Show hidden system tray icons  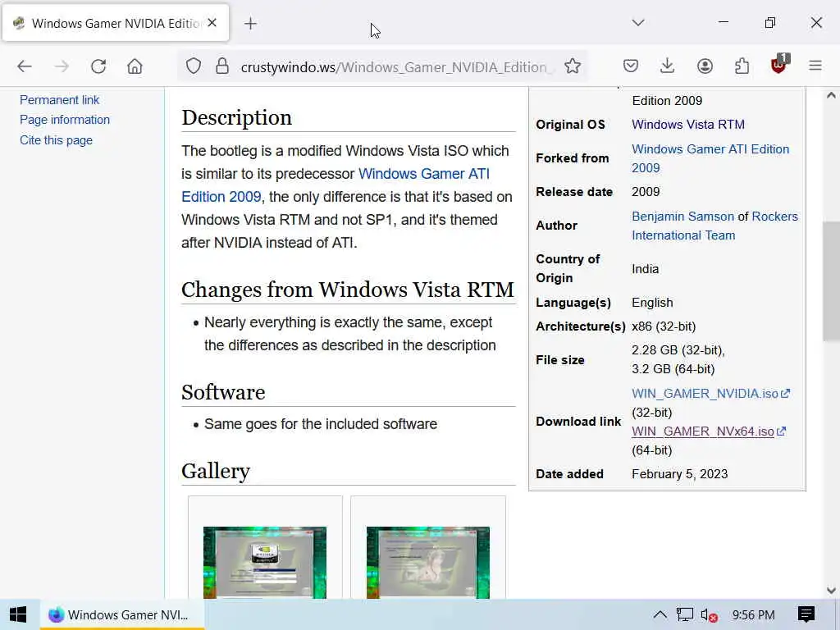tap(660, 614)
